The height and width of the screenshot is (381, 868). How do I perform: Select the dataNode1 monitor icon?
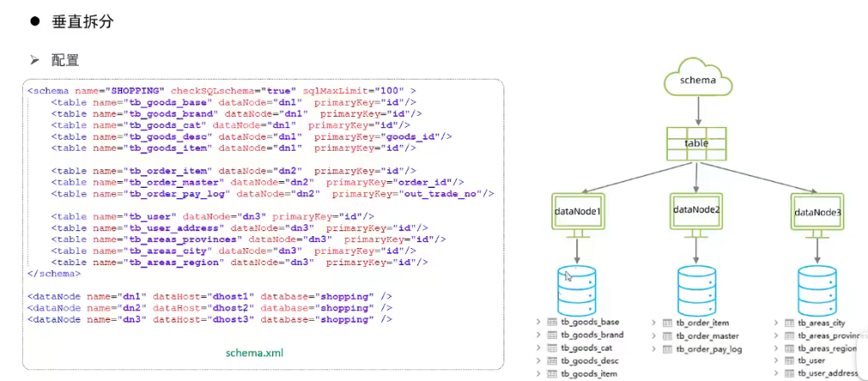click(578, 212)
